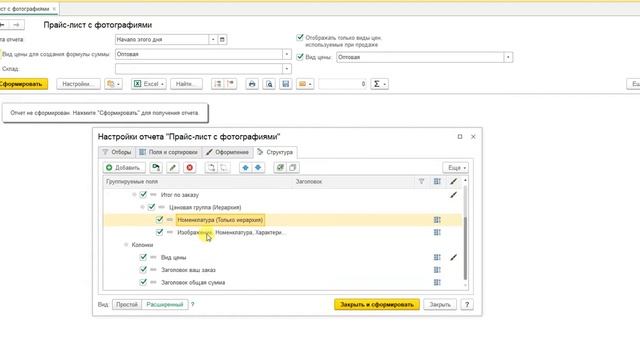This screenshot has width=640, height=360.
Task: Click the calendar icon next to Начало этого дня
Action: [x=222, y=40]
